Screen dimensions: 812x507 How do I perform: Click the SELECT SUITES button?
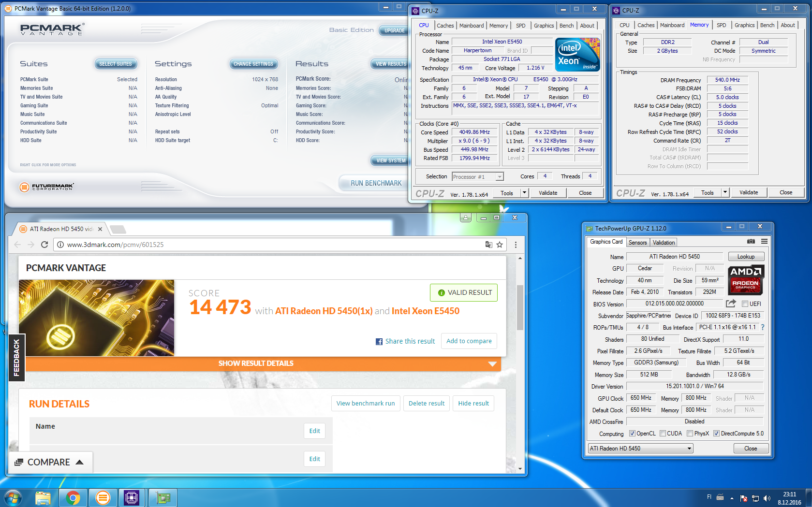pyautogui.click(x=116, y=64)
